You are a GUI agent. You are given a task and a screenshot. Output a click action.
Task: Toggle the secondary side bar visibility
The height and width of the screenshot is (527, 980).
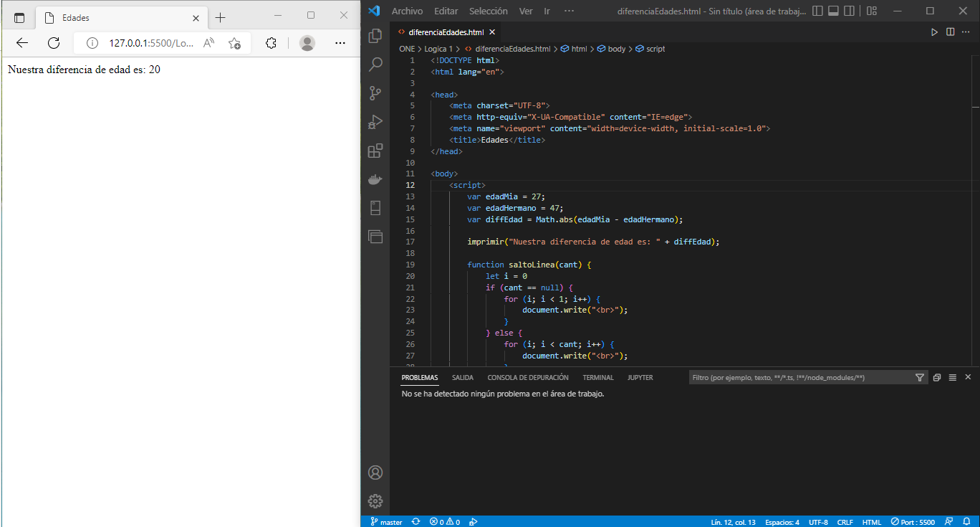click(x=850, y=11)
